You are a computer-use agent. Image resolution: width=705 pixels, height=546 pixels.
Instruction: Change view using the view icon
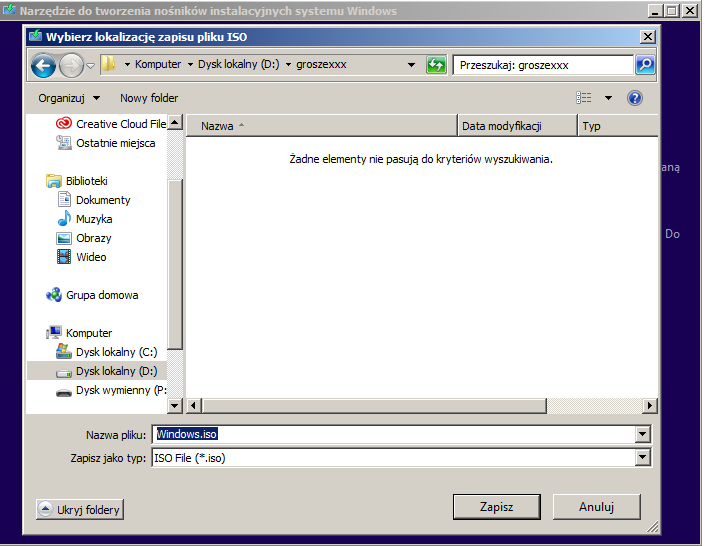coord(584,98)
